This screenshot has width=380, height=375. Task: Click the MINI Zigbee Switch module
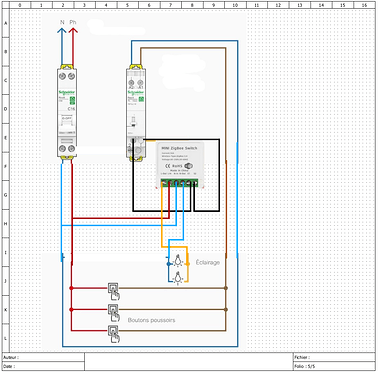tap(180, 164)
